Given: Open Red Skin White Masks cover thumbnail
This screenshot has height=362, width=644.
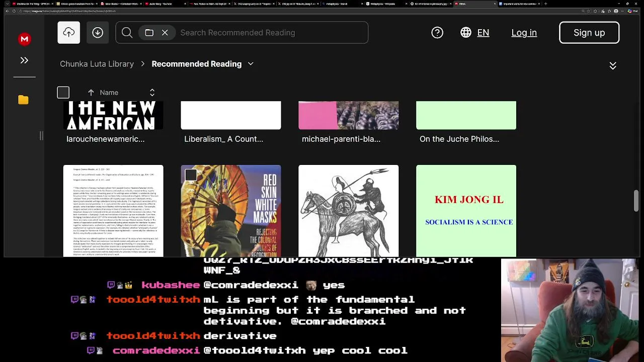Looking at the screenshot, I should [x=231, y=211].
